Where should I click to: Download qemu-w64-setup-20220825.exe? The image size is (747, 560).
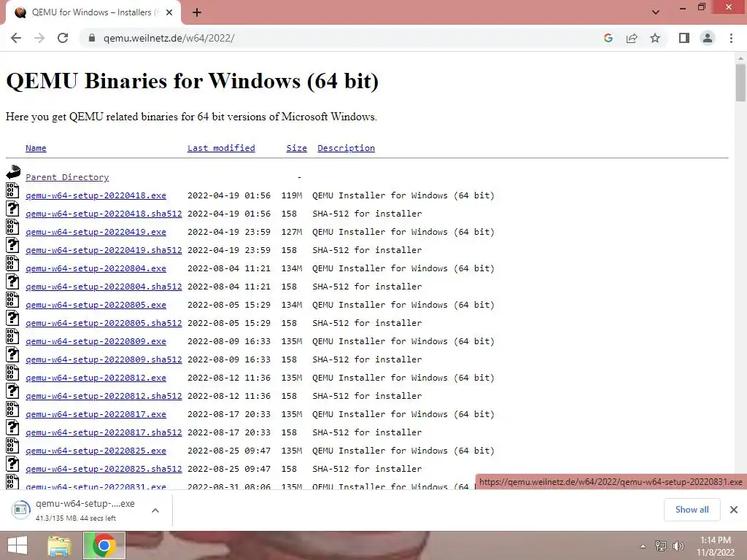(96, 451)
